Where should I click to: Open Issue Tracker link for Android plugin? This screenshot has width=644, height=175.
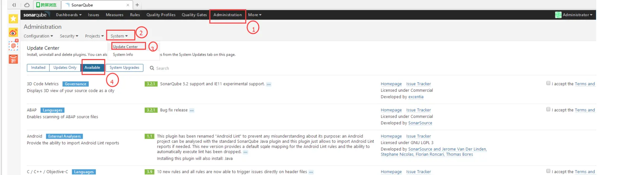pyautogui.click(x=419, y=136)
